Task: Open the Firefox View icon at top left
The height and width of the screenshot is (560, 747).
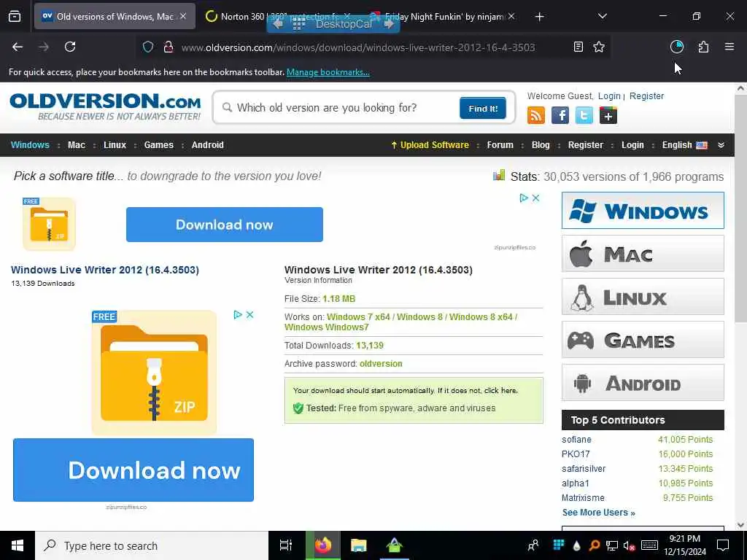Action: [15, 17]
